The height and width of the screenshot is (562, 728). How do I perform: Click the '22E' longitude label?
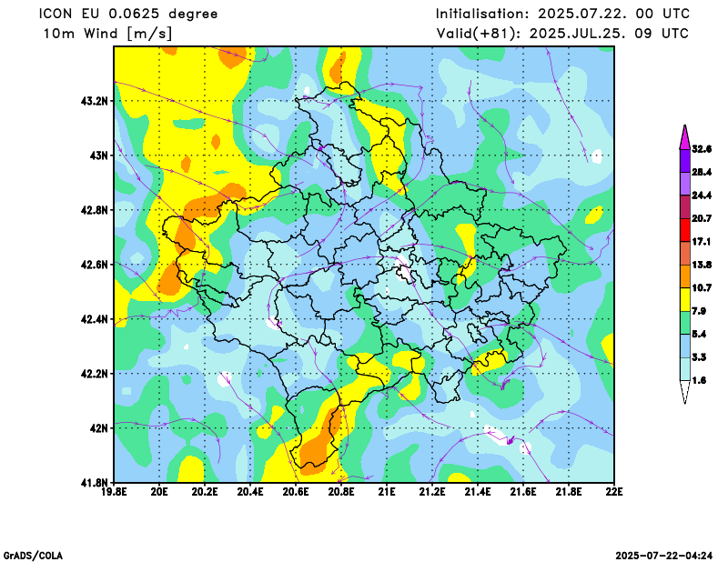pyautogui.click(x=614, y=491)
